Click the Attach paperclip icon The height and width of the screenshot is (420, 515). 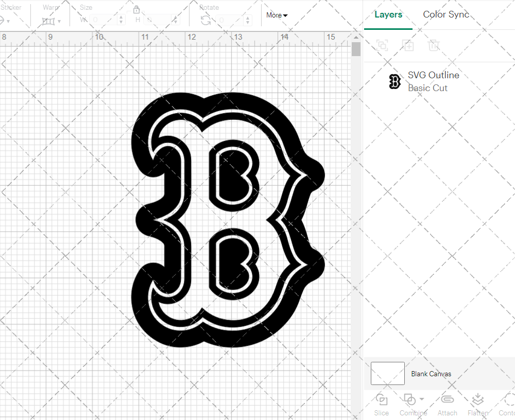point(448,400)
